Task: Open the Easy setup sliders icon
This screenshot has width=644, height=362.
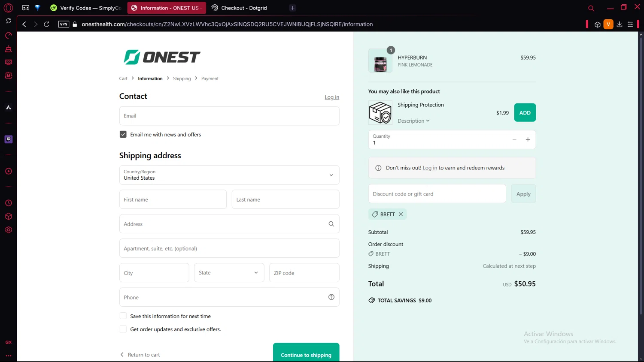Action: click(x=630, y=24)
